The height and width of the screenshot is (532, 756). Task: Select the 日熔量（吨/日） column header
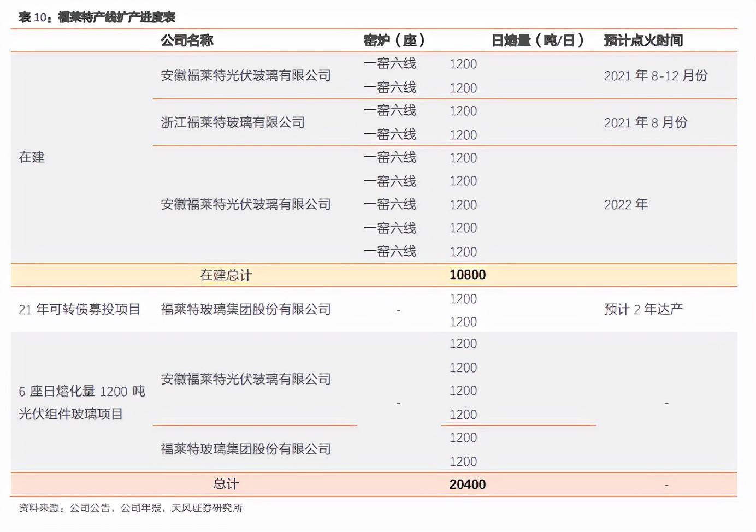click(538, 40)
